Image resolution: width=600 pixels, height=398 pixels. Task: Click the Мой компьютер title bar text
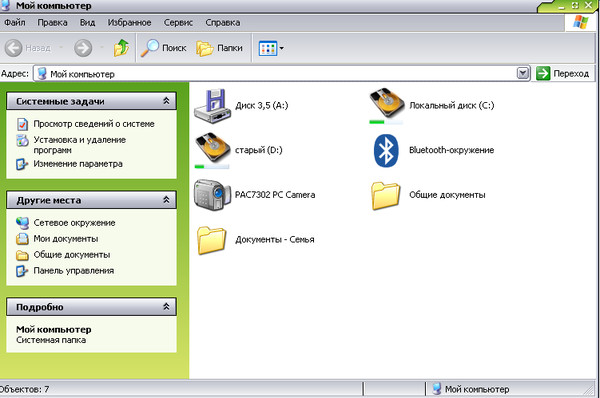click(54, 6)
